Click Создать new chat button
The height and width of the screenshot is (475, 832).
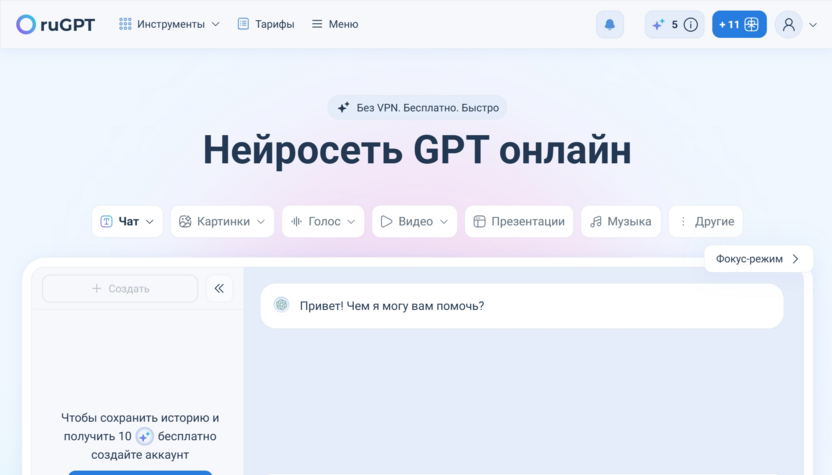pos(120,289)
